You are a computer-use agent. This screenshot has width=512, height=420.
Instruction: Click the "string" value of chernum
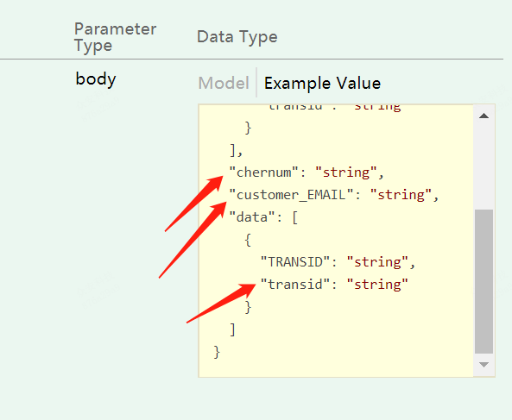click(346, 172)
